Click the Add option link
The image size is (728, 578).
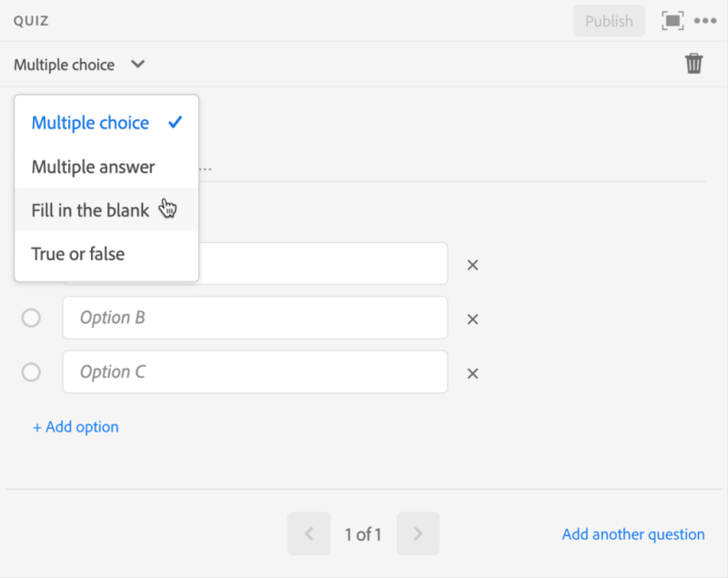pyautogui.click(x=76, y=427)
